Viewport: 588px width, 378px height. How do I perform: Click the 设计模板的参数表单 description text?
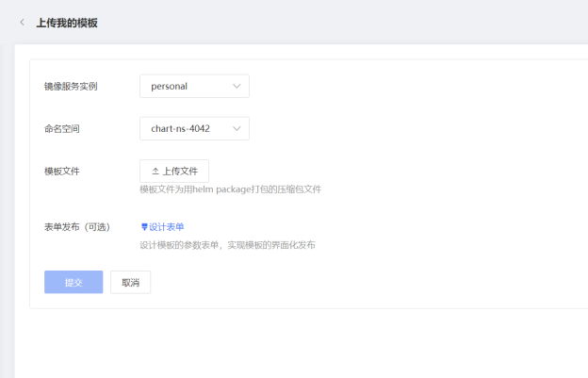tap(228, 245)
